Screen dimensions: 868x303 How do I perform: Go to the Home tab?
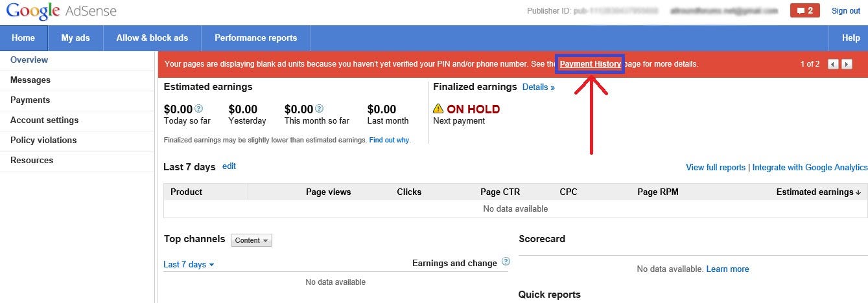pos(23,38)
